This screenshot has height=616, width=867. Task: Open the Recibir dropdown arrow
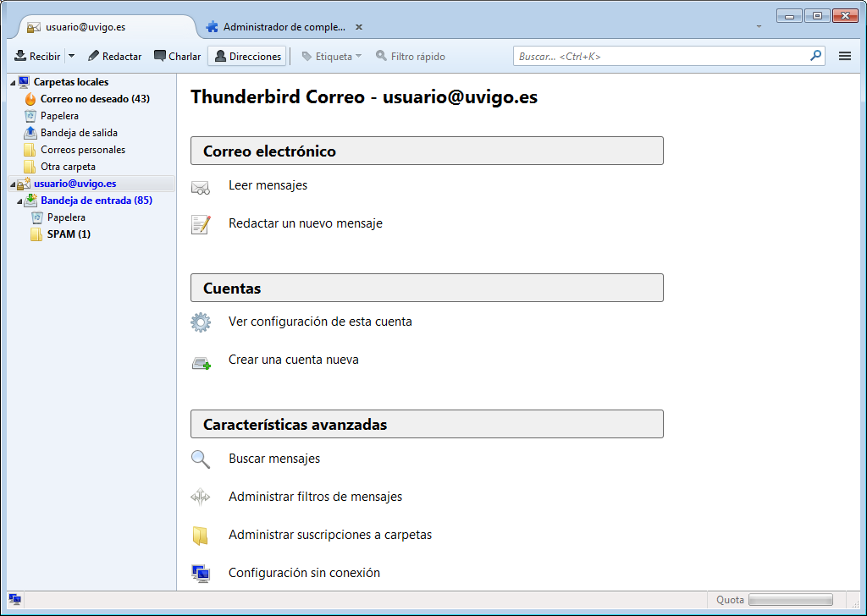pyautogui.click(x=71, y=56)
